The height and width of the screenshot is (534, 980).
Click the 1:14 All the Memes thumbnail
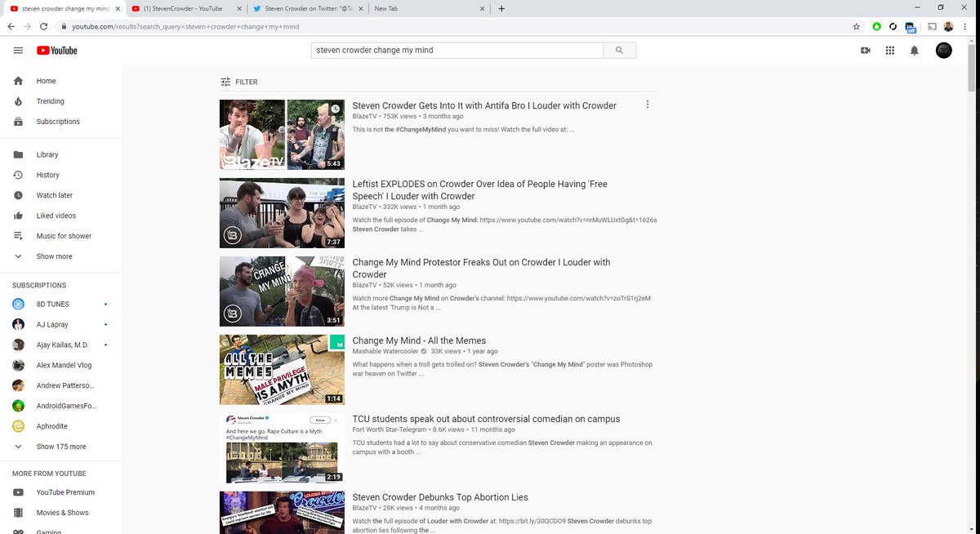point(282,370)
